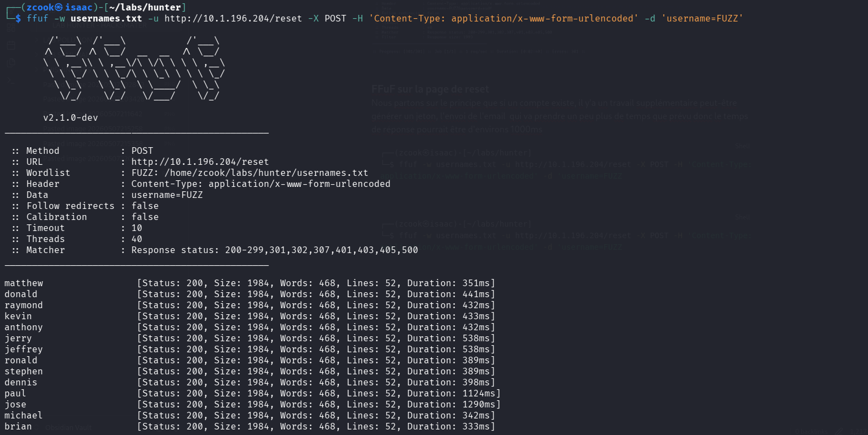The width and height of the screenshot is (868, 435).
Task: Click the 'Duration: 342ms' value on michael's row
Action: point(449,416)
